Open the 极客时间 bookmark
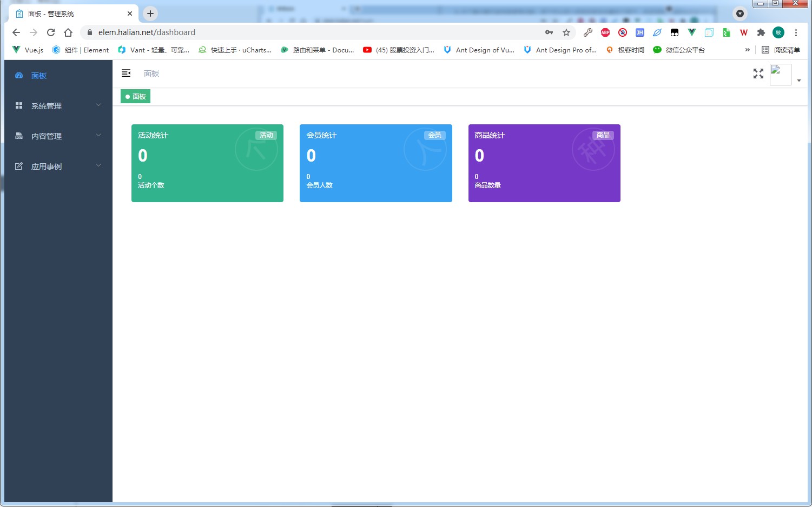 pyautogui.click(x=625, y=50)
